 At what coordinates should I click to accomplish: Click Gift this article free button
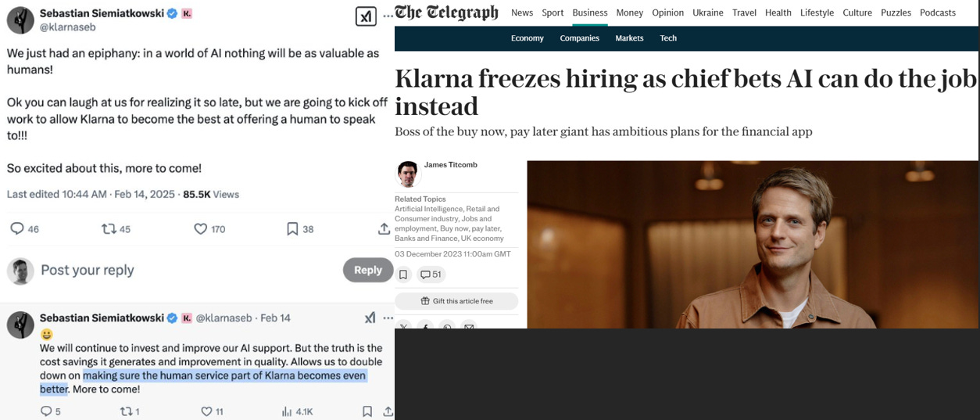pyautogui.click(x=456, y=301)
